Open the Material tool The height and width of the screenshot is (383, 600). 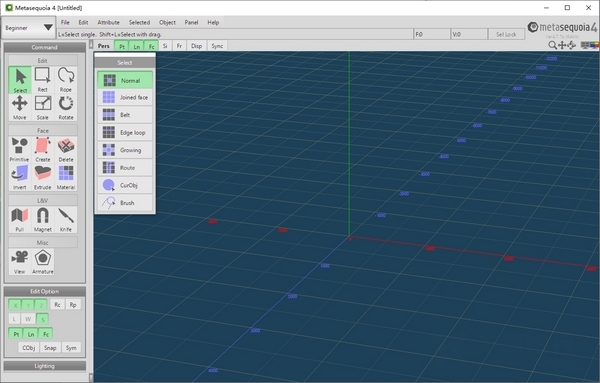pyautogui.click(x=65, y=178)
